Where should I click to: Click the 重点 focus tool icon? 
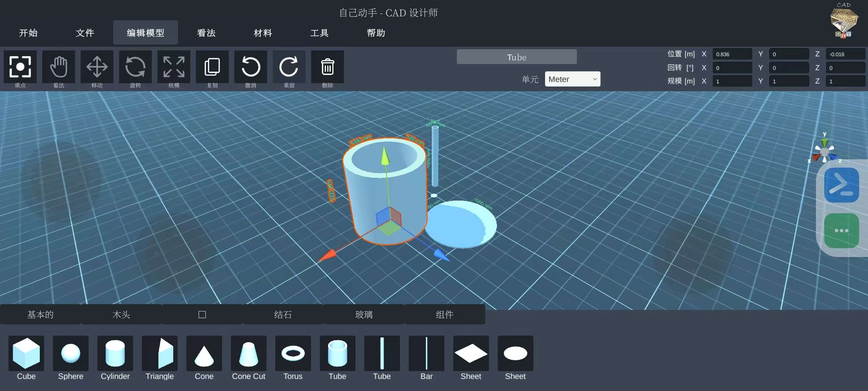[x=20, y=67]
